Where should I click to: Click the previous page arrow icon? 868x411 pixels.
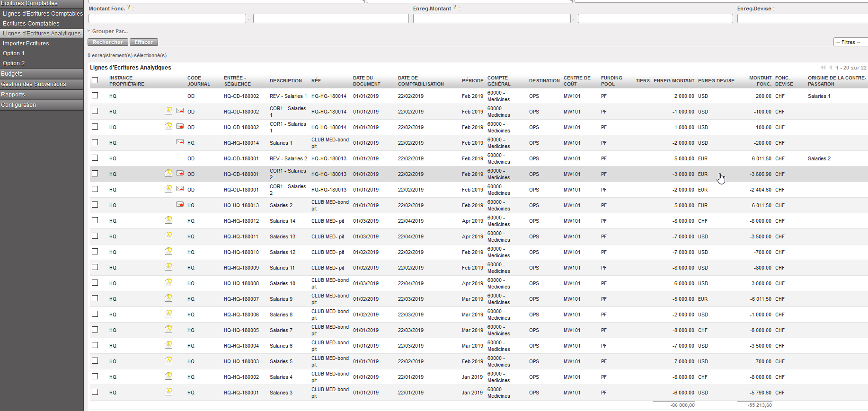coord(831,68)
